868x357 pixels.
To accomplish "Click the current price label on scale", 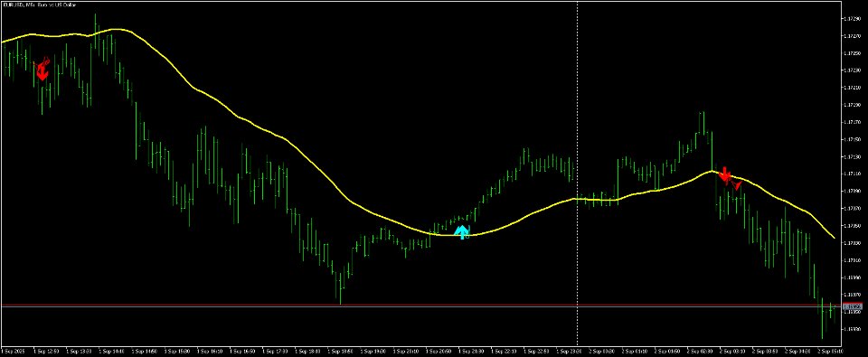I will point(852,306).
